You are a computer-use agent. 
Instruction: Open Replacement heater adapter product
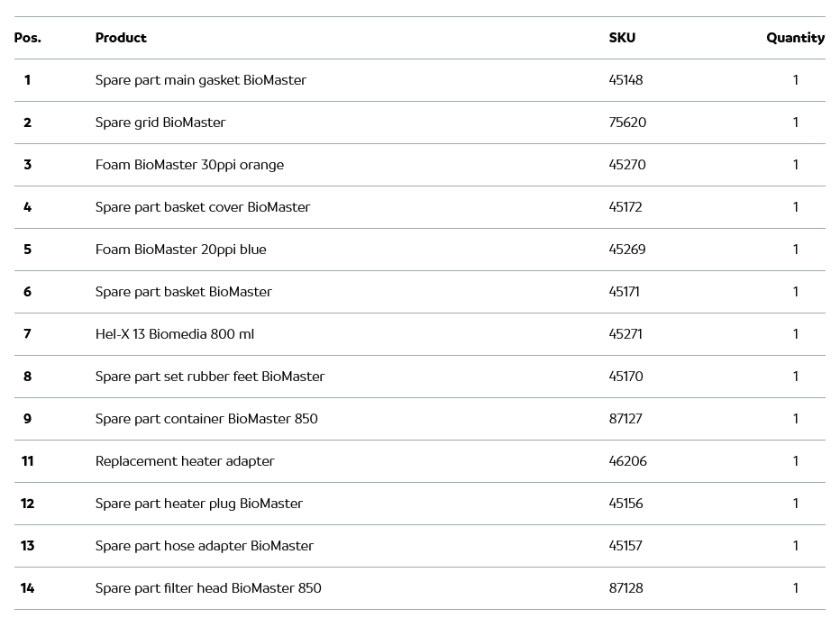point(185,461)
